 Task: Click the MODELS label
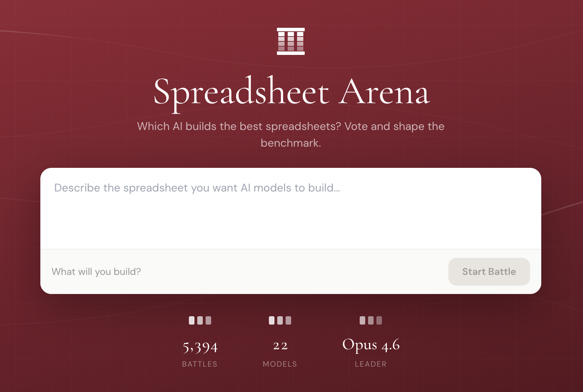pyautogui.click(x=280, y=364)
